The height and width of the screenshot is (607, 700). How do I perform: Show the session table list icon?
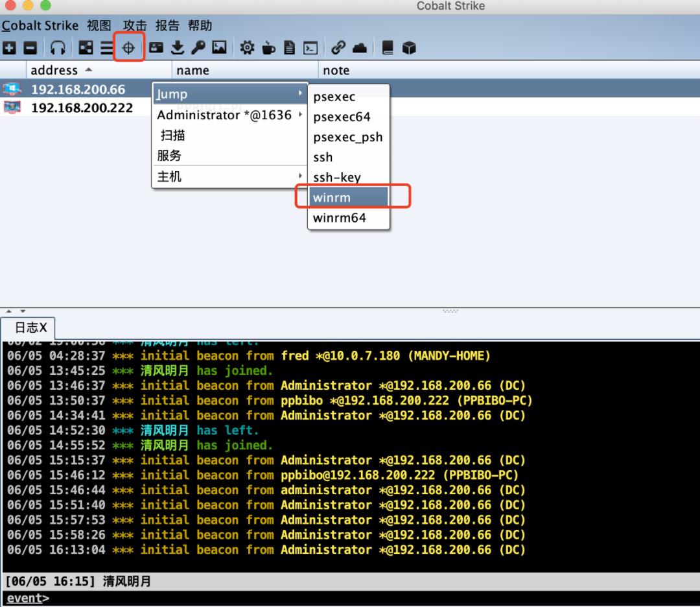pyautogui.click(x=106, y=47)
